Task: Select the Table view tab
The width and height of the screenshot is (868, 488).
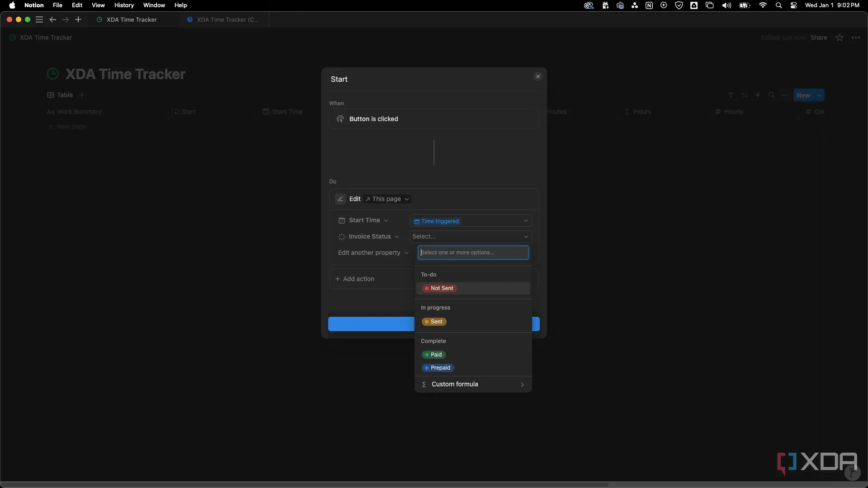Action: (60, 95)
